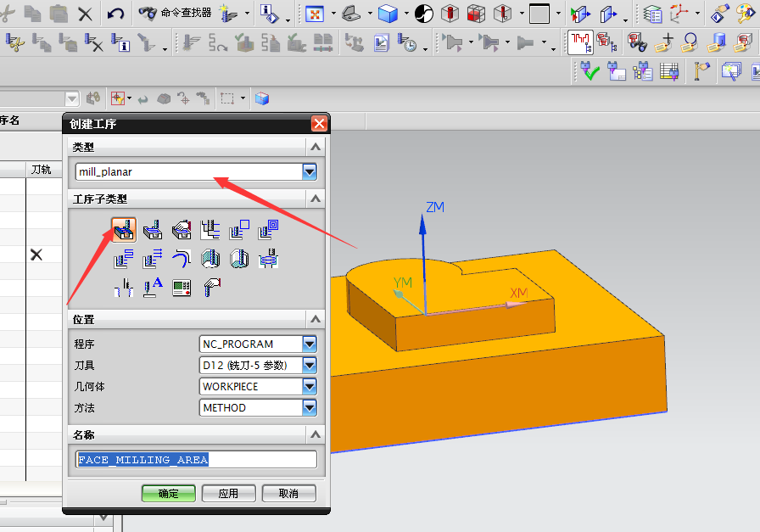Open the background color swatch dropdown arrow
760x532 pixels.
558,14
